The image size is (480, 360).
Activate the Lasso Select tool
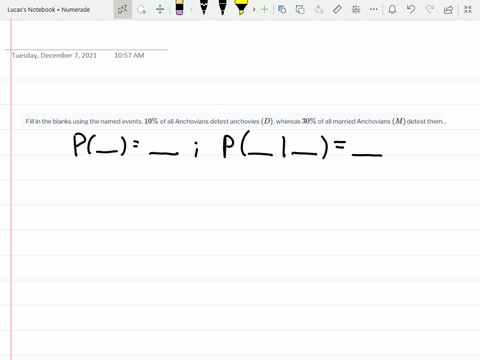[x=142, y=9]
